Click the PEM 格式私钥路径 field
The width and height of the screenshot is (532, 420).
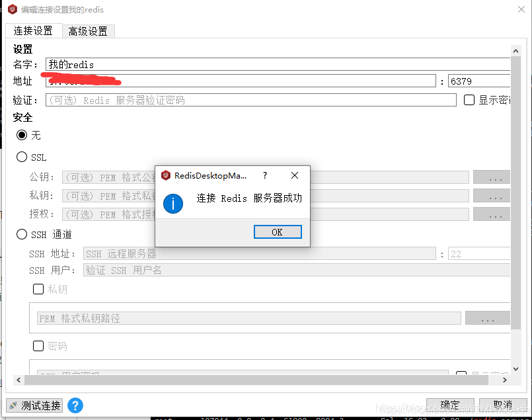click(x=248, y=318)
